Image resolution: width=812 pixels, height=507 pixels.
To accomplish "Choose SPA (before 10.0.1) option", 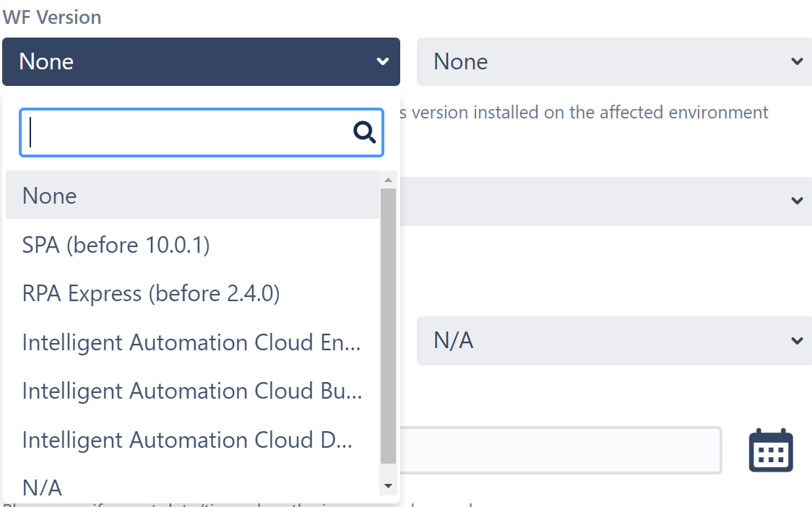I will (193, 244).
